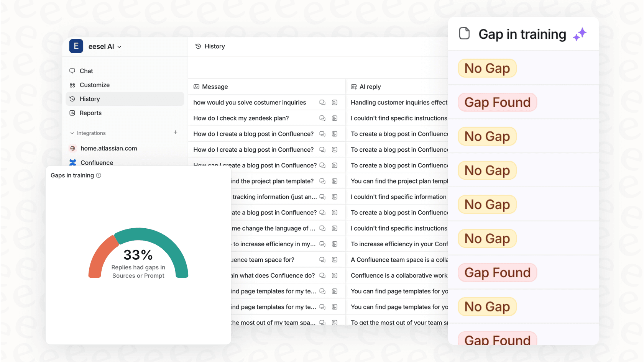
Task: Click the globe icon beside home.atlassian.com
Action: pos(72,148)
